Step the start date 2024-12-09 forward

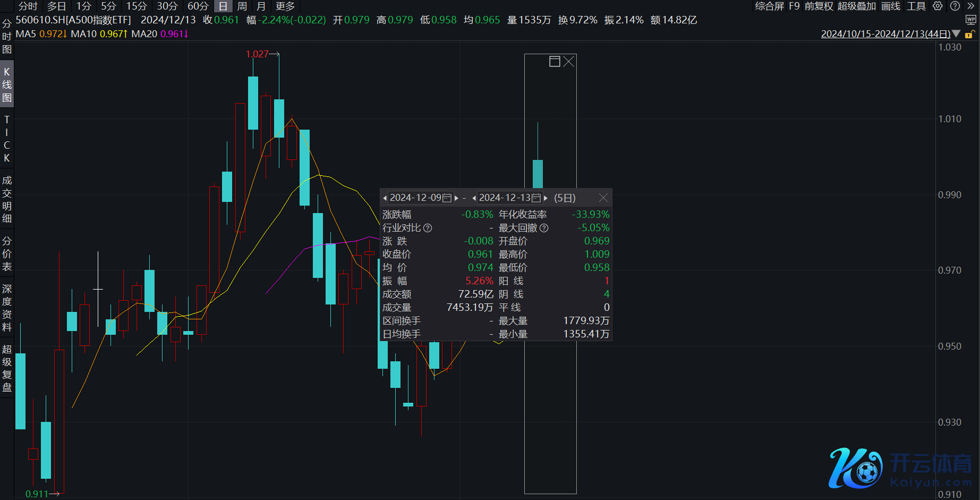456,198
